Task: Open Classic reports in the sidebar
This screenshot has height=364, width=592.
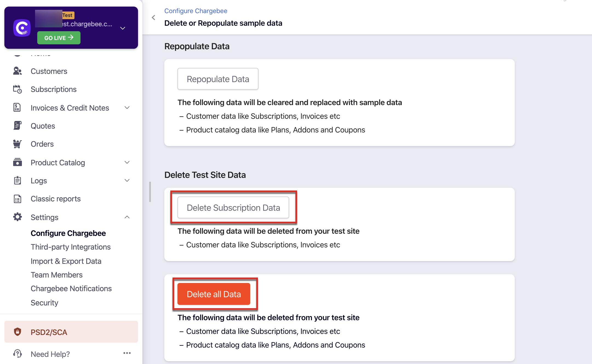Action: (56, 199)
